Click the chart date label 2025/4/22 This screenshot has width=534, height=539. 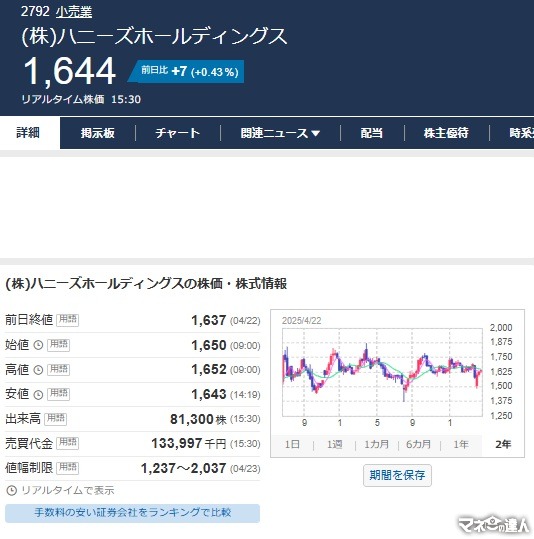(302, 321)
